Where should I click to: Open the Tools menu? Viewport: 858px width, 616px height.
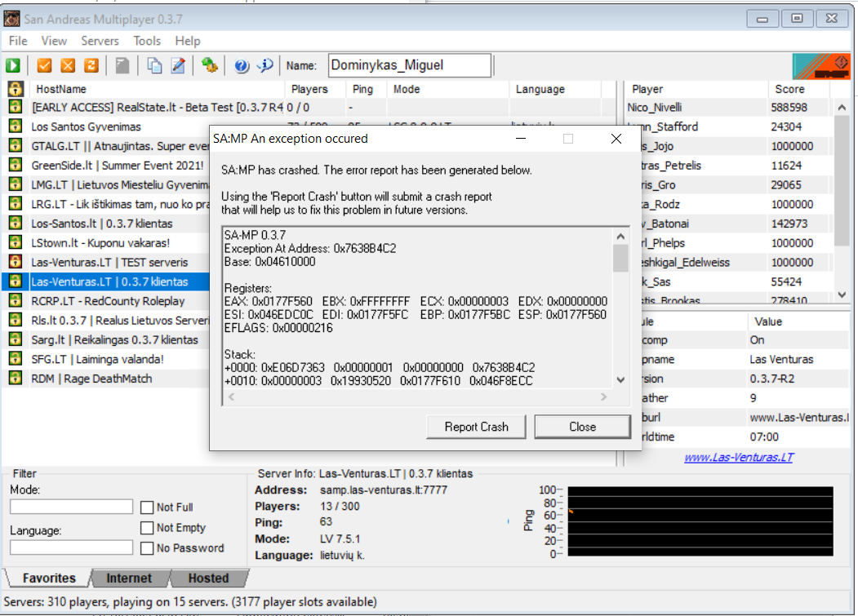point(147,41)
